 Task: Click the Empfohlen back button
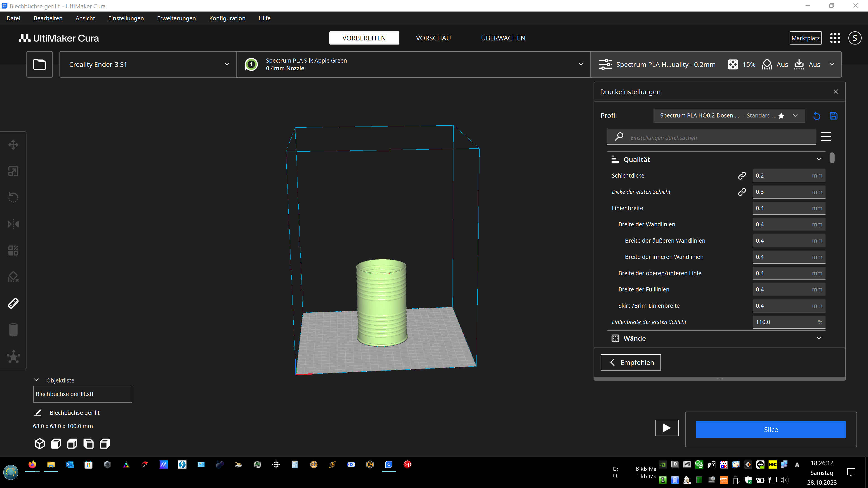pyautogui.click(x=630, y=362)
